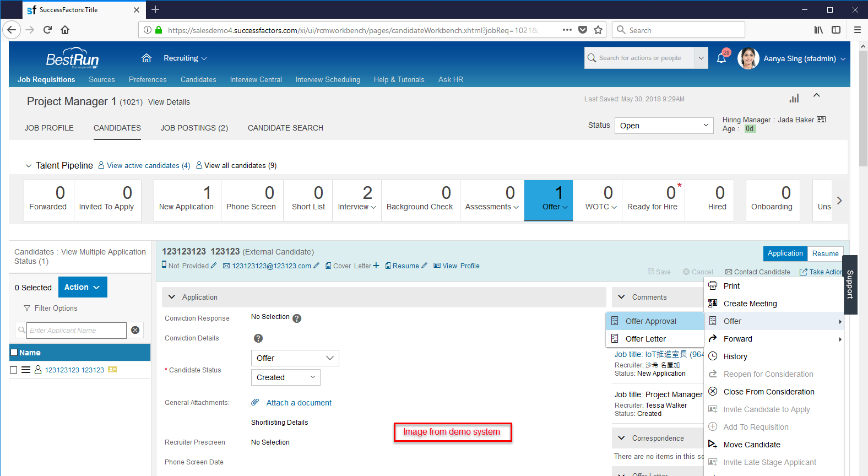Collapse the requisition header chevron

(817, 95)
